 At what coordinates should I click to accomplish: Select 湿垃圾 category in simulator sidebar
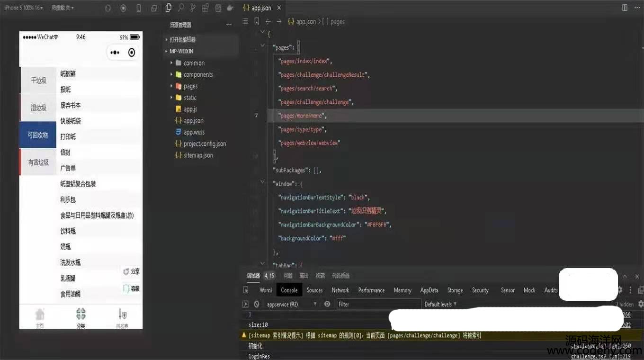(38, 108)
